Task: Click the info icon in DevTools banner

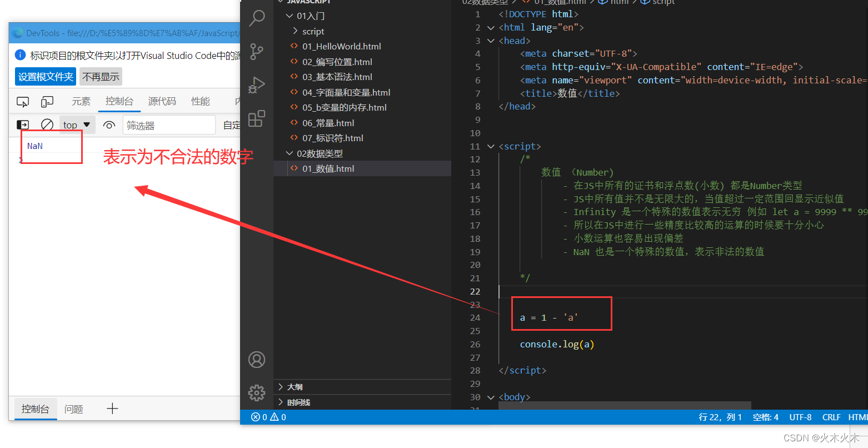Action: (x=21, y=55)
